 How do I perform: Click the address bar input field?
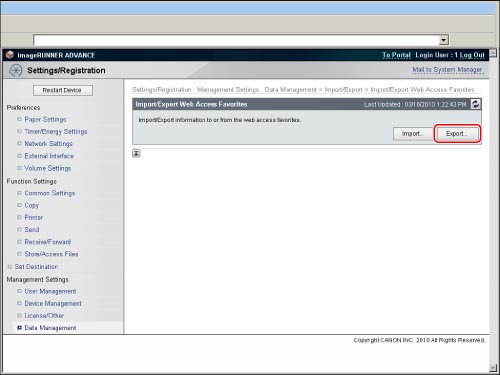coord(236,40)
